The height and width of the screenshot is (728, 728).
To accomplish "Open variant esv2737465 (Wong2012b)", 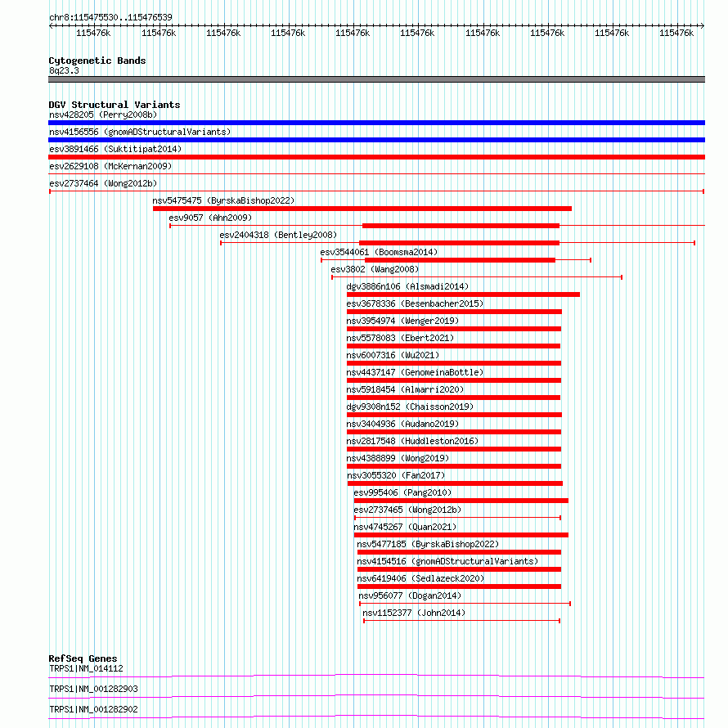I will click(x=407, y=510).
